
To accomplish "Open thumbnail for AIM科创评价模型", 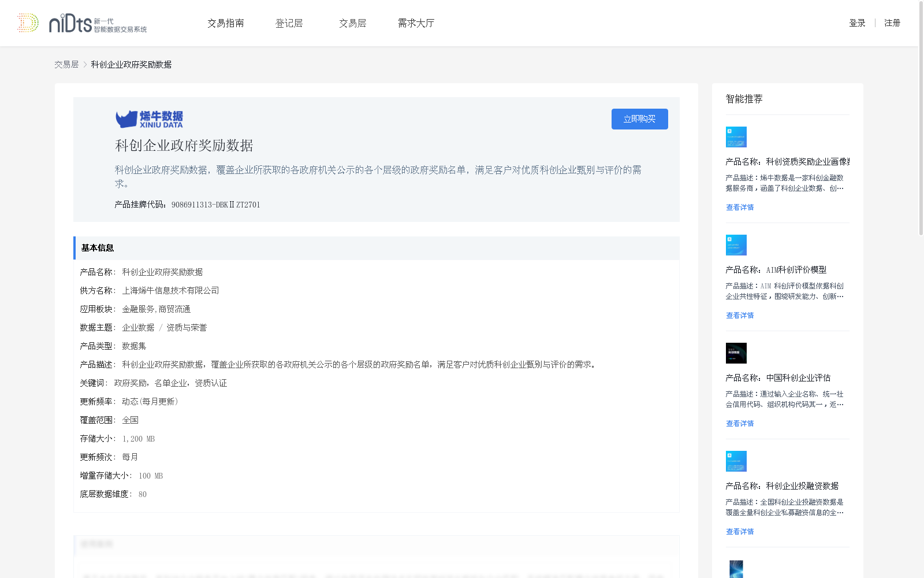I will (x=736, y=245).
